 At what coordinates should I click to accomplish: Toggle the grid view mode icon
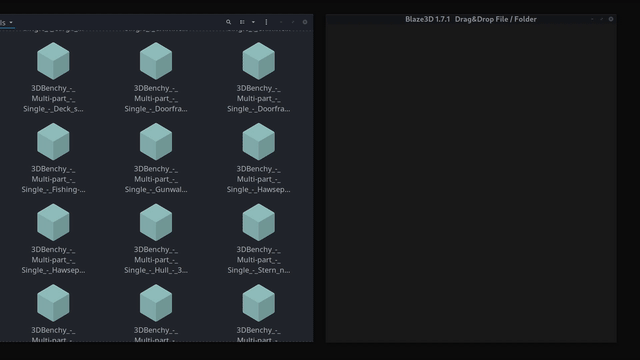[242, 22]
